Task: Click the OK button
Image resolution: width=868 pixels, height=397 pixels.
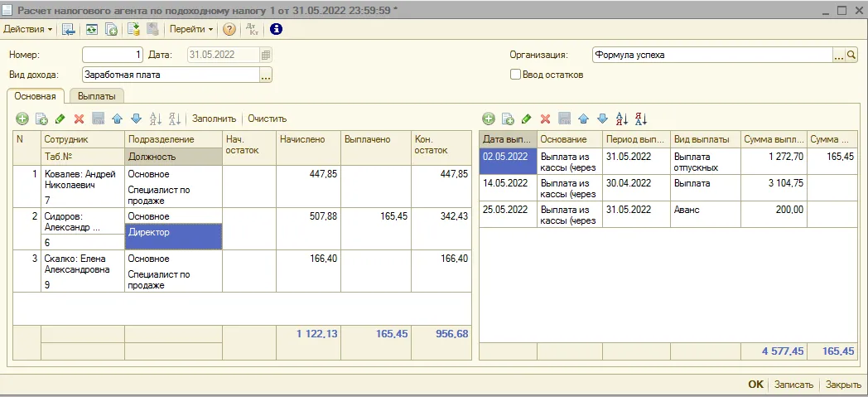Action: (x=755, y=385)
